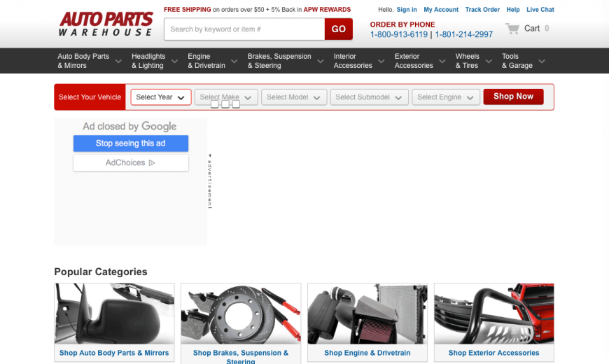
Task: Open the Select Make dropdown
Action: 226,97
